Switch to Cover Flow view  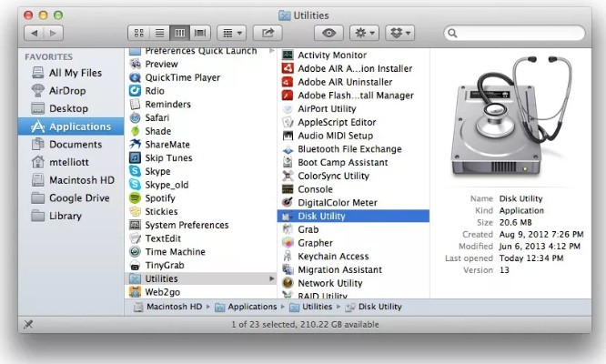click(x=200, y=34)
